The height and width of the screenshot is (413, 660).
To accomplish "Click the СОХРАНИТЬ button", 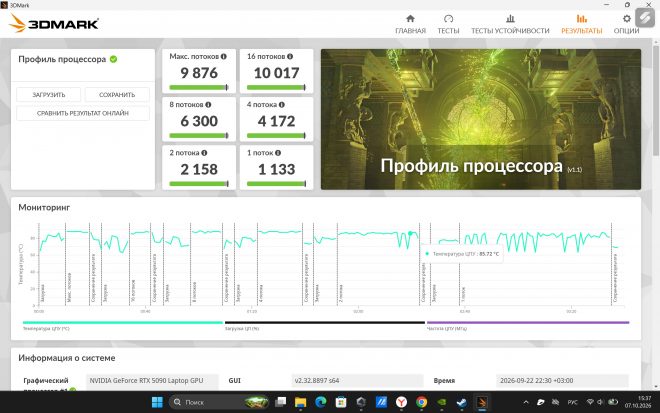I will [117, 95].
